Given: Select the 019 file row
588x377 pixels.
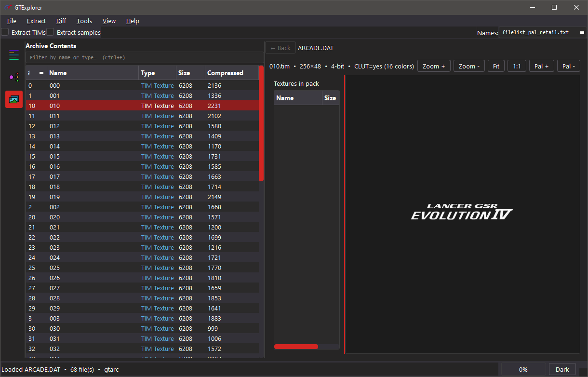Looking at the screenshot, I should [x=142, y=197].
